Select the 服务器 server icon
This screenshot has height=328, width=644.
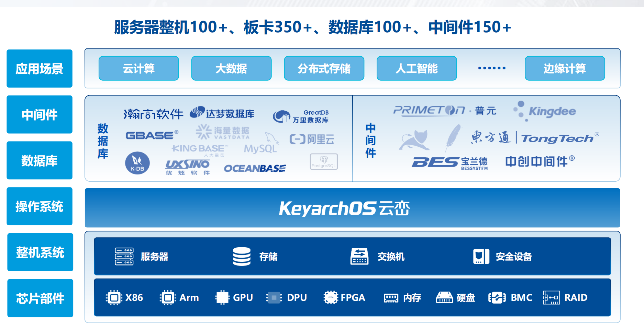(124, 256)
